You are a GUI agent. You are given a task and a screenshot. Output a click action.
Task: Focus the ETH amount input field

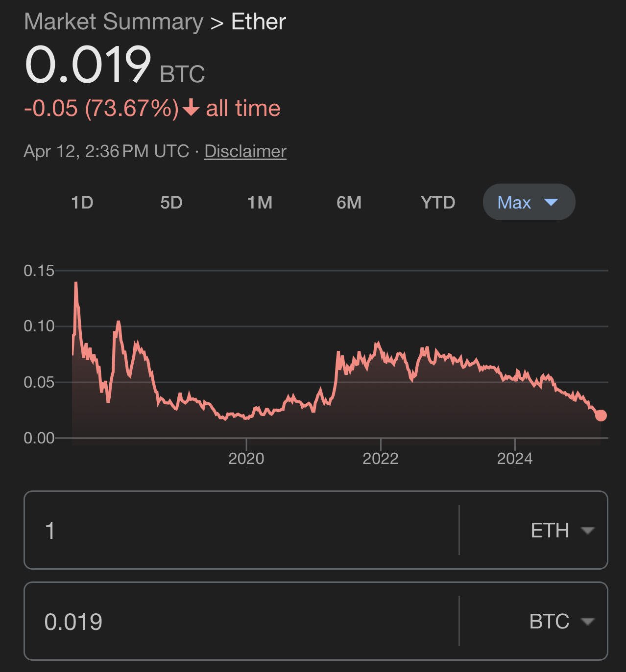pyautogui.click(x=242, y=530)
